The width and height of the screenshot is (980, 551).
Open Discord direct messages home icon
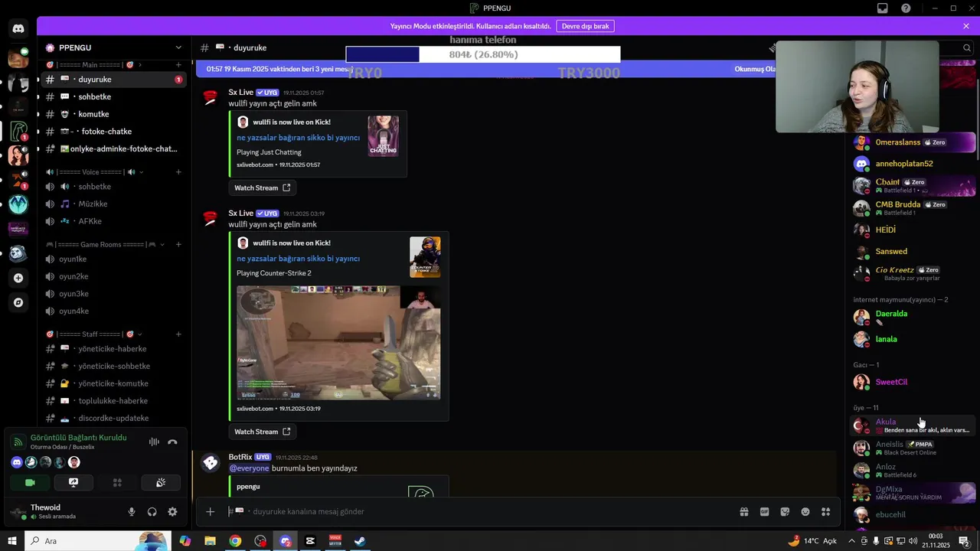click(18, 29)
